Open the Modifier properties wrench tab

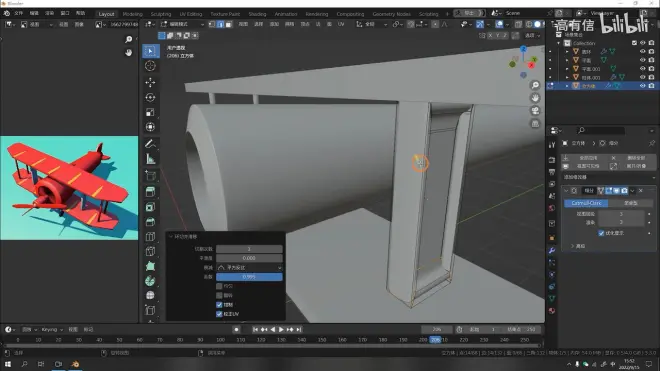click(552, 251)
